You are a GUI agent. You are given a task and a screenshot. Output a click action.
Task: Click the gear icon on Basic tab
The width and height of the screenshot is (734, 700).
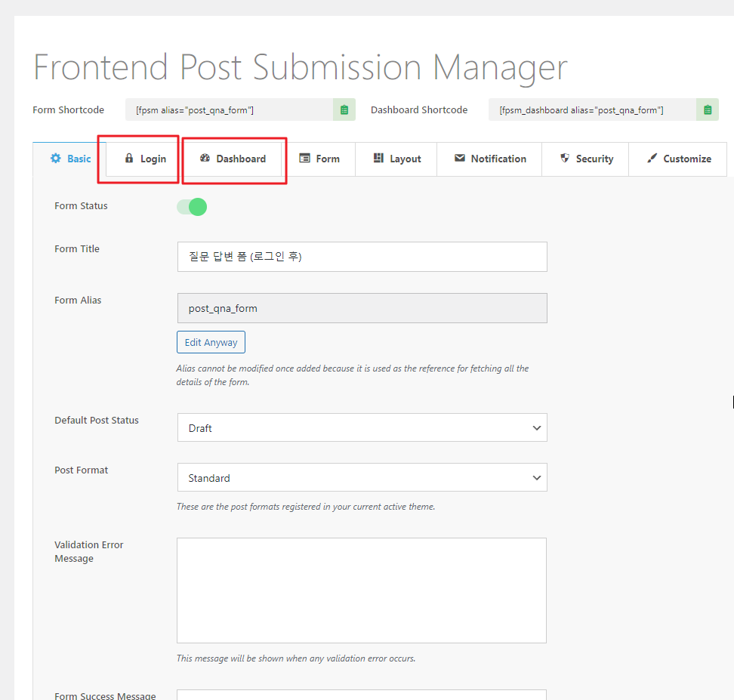[56, 159]
